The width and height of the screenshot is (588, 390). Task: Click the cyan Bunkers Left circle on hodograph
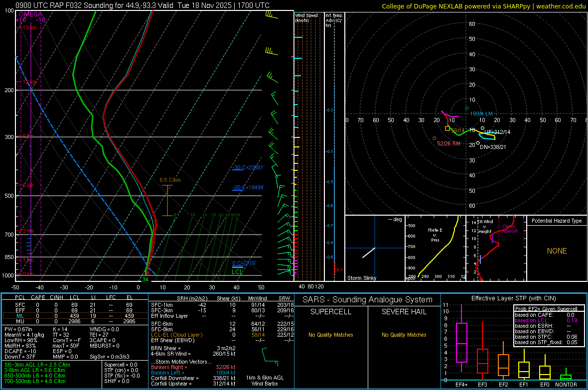click(x=467, y=109)
